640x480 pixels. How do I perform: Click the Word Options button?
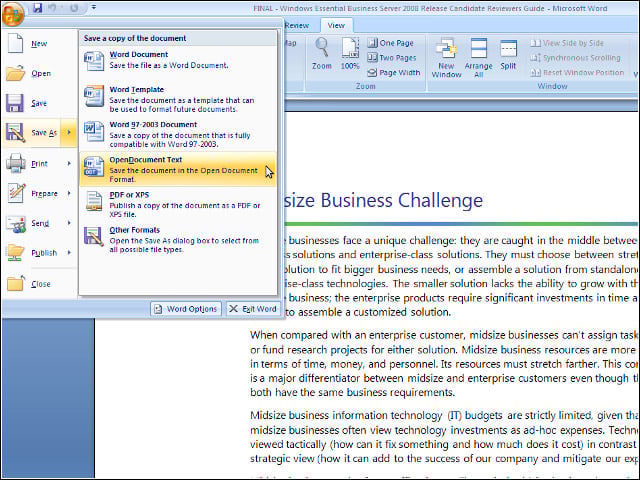click(x=186, y=309)
